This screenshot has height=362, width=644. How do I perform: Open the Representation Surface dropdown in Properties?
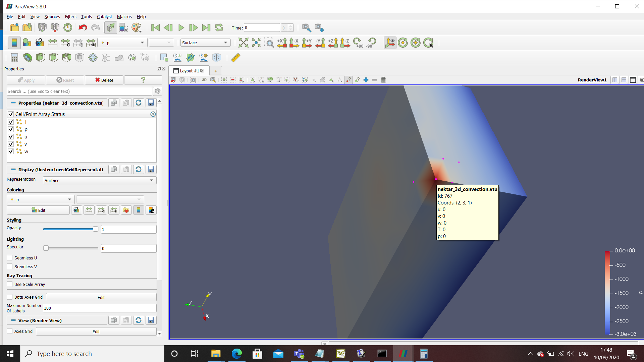click(x=100, y=180)
